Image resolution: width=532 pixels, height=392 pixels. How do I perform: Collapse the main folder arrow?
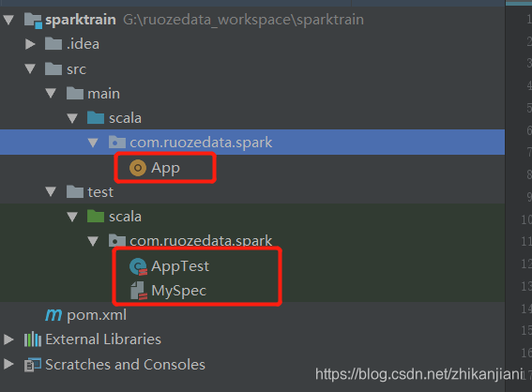click(x=51, y=93)
